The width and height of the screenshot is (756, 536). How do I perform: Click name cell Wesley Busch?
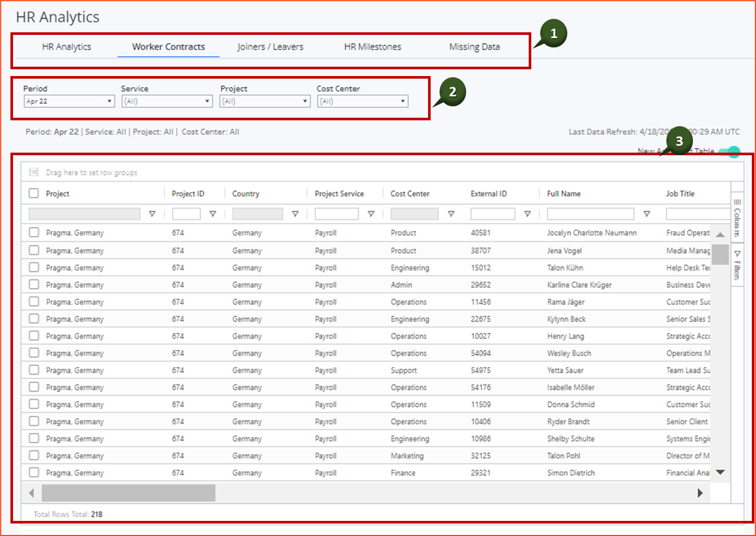tap(569, 353)
